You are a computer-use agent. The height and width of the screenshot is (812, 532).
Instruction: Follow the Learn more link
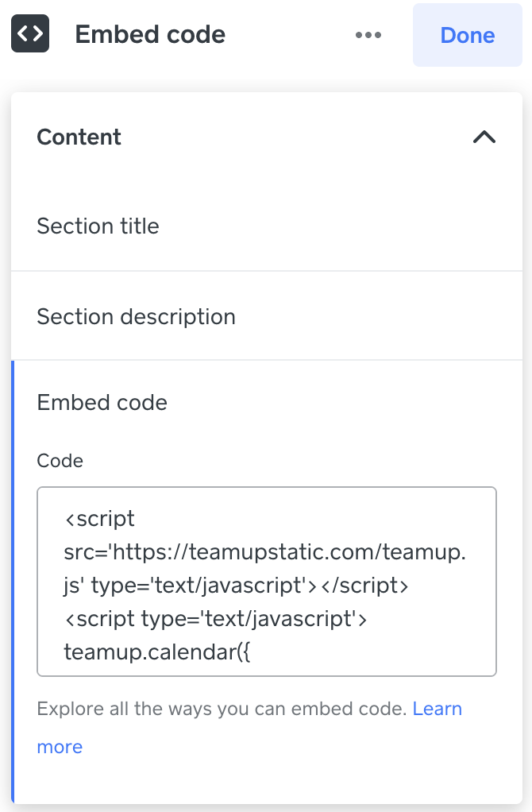pos(438,709)
